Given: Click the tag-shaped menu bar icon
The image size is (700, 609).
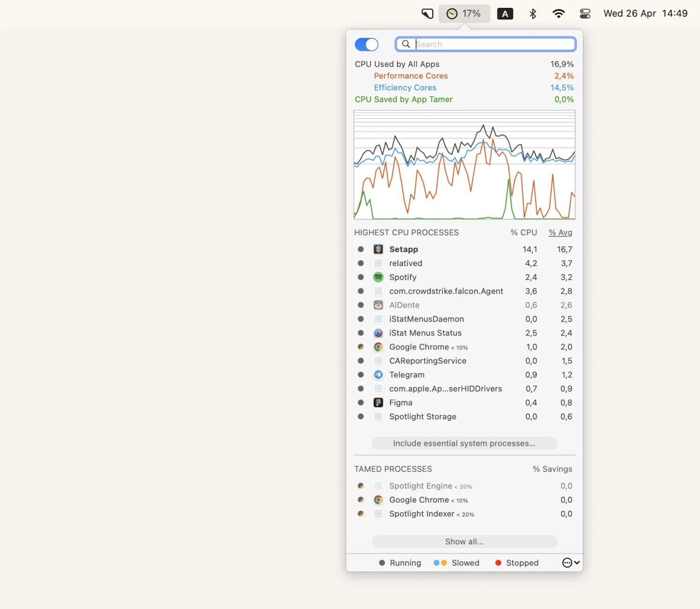Looking at the screenshot, I should [x=427, y=14].
